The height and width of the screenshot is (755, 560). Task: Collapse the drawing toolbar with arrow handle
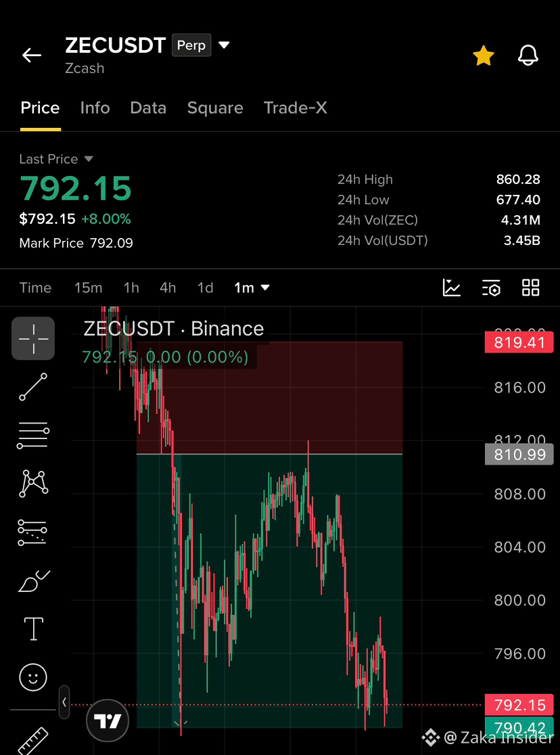click(x=64, y=702)
